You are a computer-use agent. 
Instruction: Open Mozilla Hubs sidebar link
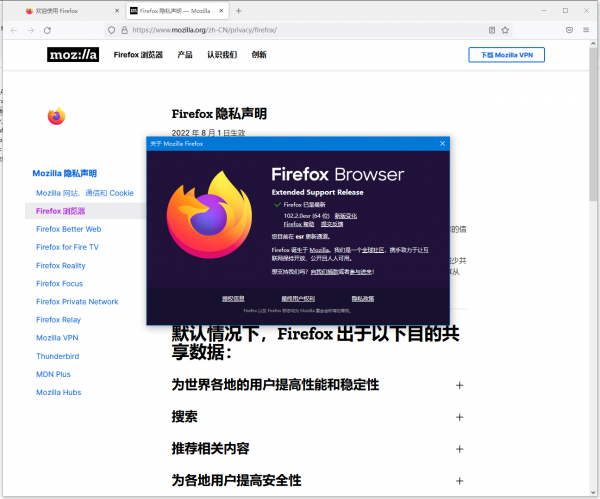tap(59, 392)
